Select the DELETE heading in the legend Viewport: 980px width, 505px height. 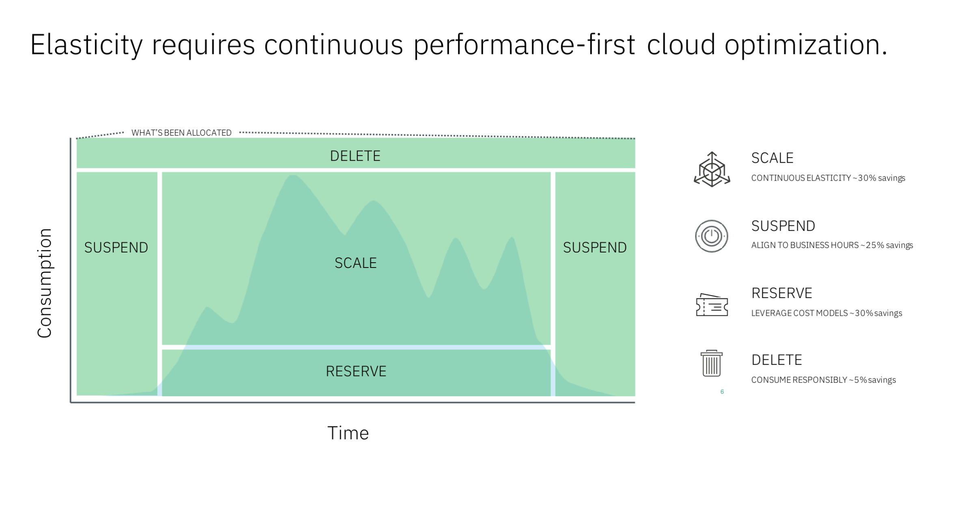(776, 360)
